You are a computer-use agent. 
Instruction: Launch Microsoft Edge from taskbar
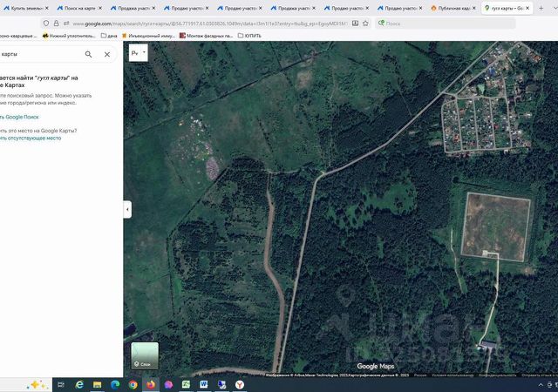coord(115,384)
